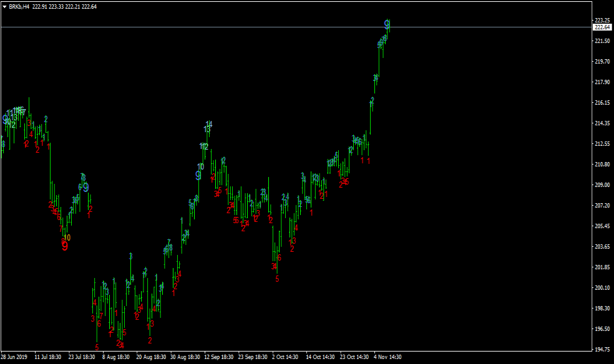Click the blue 9 at far left edge
Screen dimensions: 614x364
coord(5,118)
